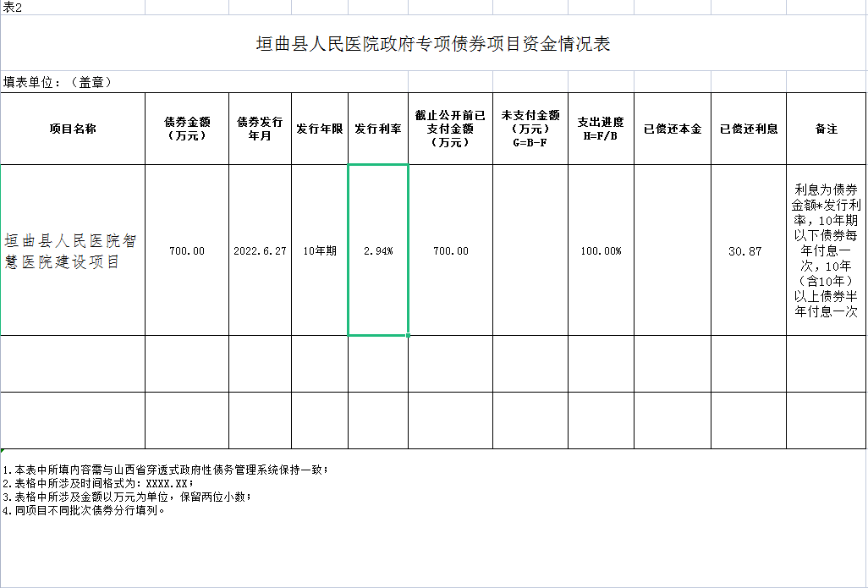The width and height of the screenshot is (868, 588).
Task: Select the 发行利率 header cell
Action: pos(378,129)
